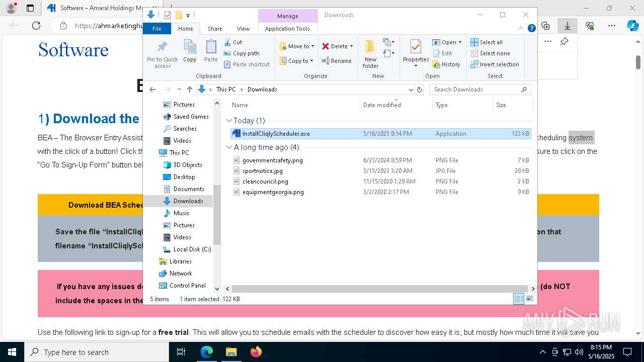
Task: Go up one folder level
Action: pyautogui.click(x=189, y=89)
